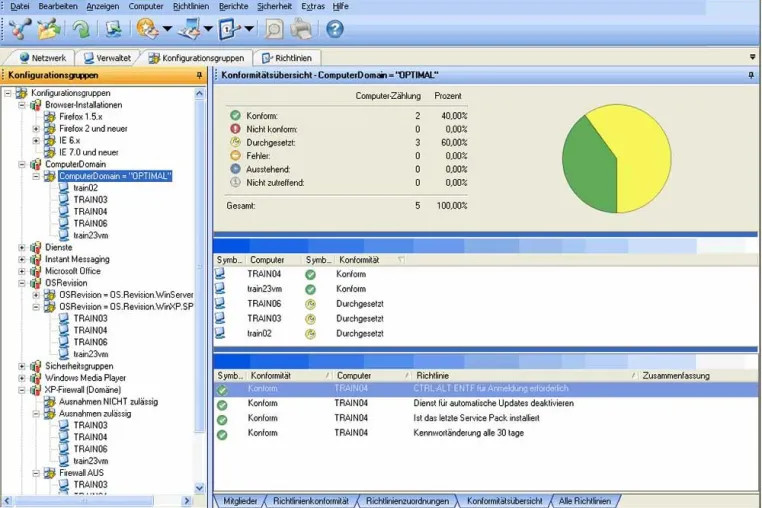Click the print preview magnifier icon
This screenshot has height=508, width=762.
(x=274, y=29)
